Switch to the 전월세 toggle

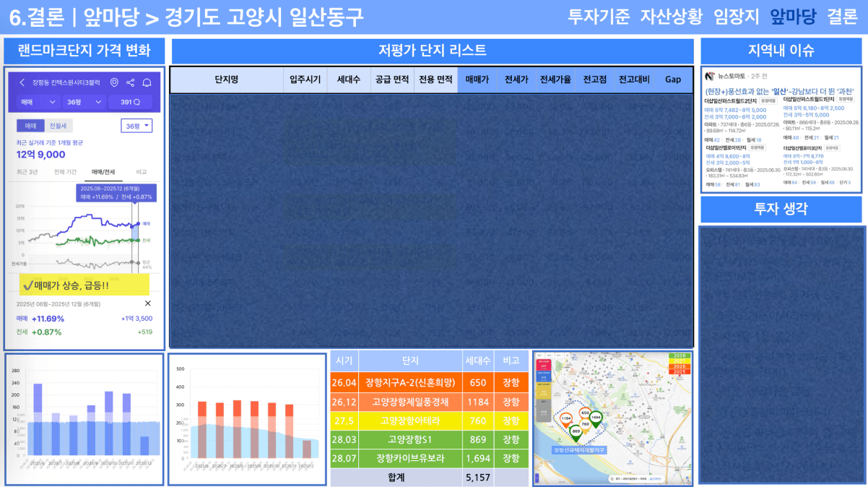coord(56,126)
